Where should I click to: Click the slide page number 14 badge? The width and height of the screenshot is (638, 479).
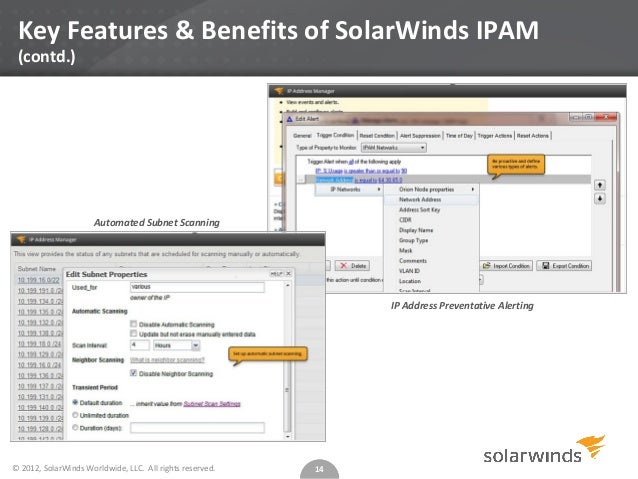(319, 469)
